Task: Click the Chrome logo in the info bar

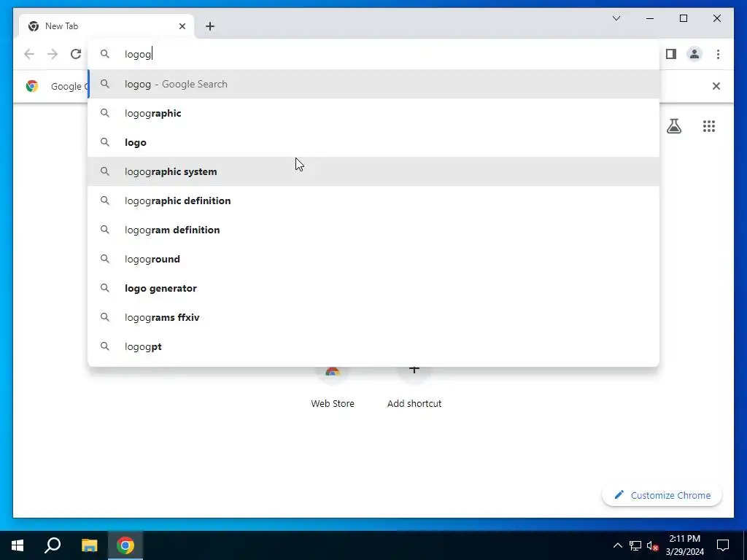Action: 32,86
